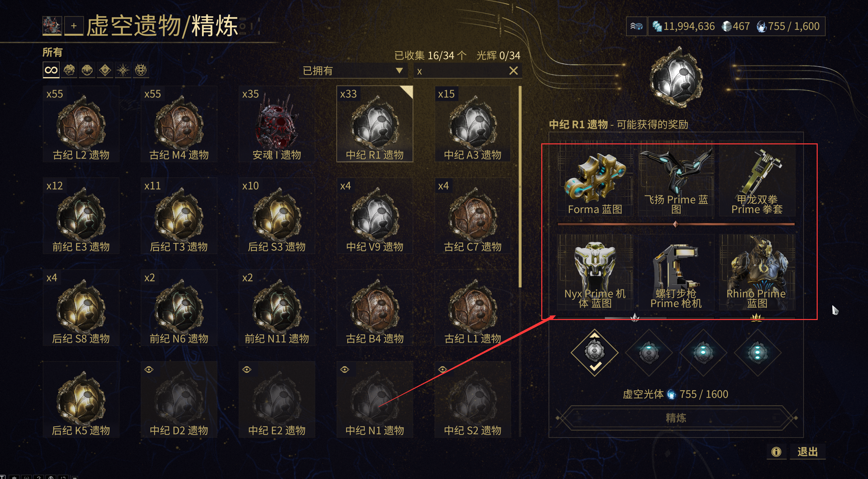The width and height of the screenshot is (868, 479).
Task: Open the info icon next to 退出
Action: point(776,451)
